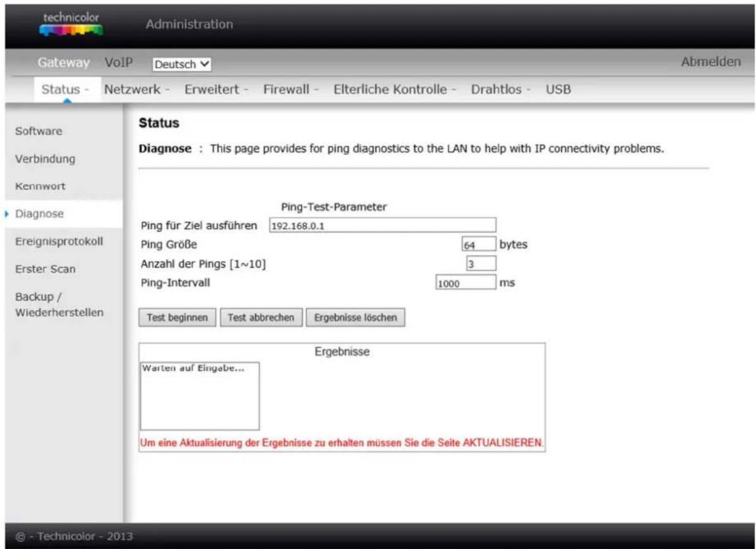Click the results box showing "Warten auf Eingabe..."
This screenshot has width=756, height=549.
(x=200, y=396)
